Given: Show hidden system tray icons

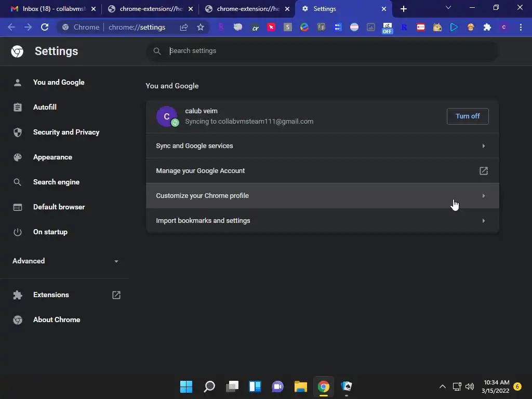Looking at the screenshot, I should tap(443, 387).
